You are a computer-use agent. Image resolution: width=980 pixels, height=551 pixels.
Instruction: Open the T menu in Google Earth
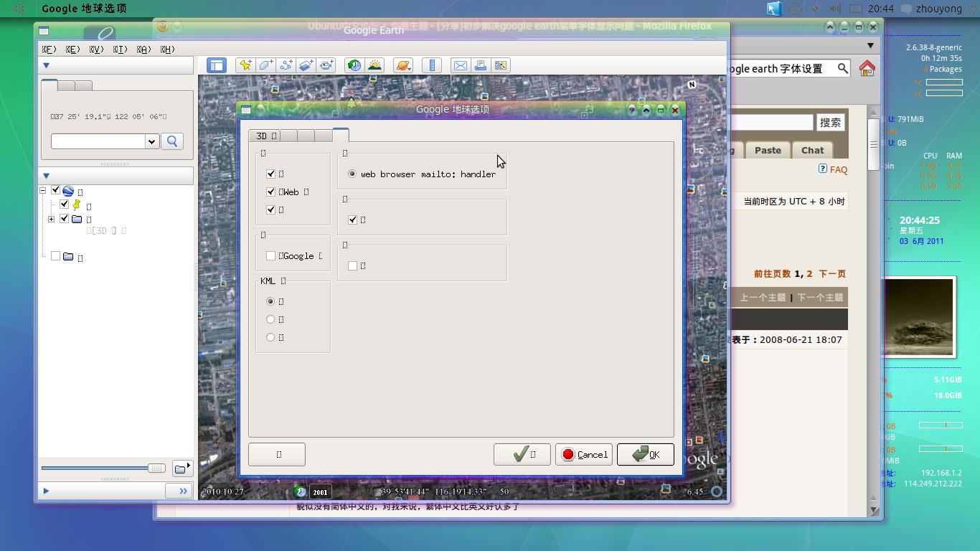pyautogui.click(x=120, y=50)
